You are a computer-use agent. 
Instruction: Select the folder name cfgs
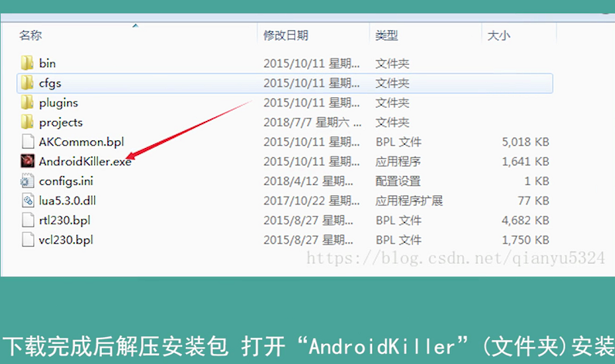(x=50, y=83)
